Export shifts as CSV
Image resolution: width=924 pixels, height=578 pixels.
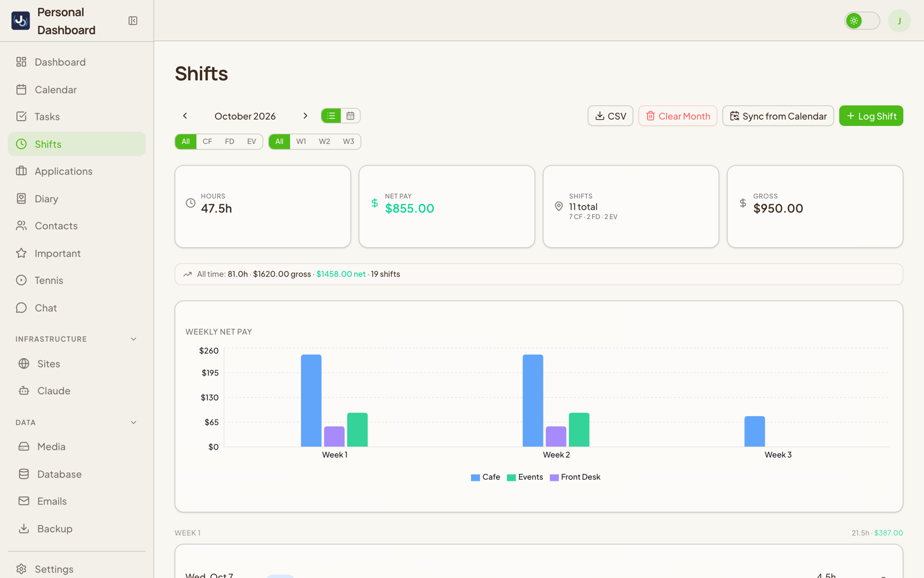610,116
